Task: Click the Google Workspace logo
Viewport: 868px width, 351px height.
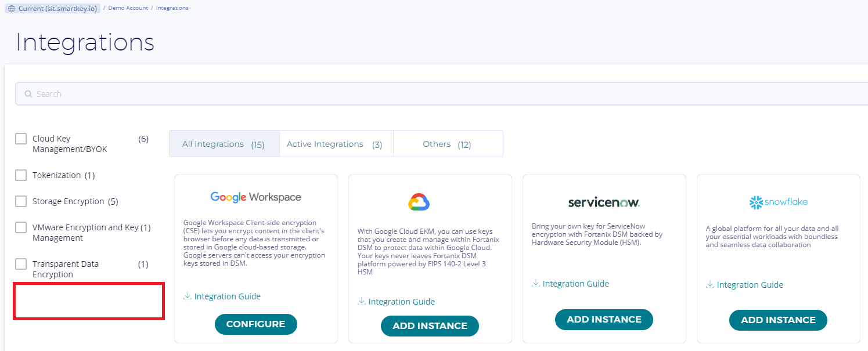Action: [x=255, y=197]
